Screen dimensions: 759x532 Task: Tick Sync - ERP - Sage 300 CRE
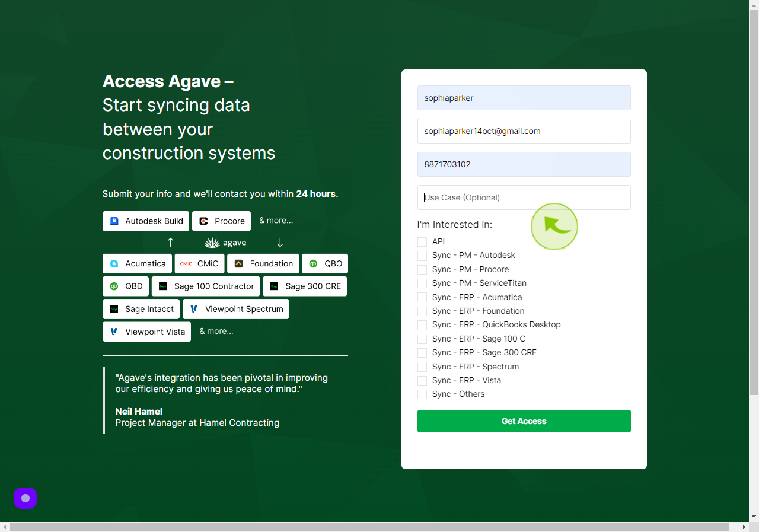(x=422, y=353)
